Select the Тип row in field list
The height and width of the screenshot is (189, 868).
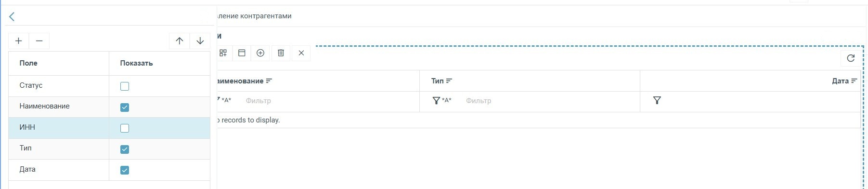click(109, 149)
